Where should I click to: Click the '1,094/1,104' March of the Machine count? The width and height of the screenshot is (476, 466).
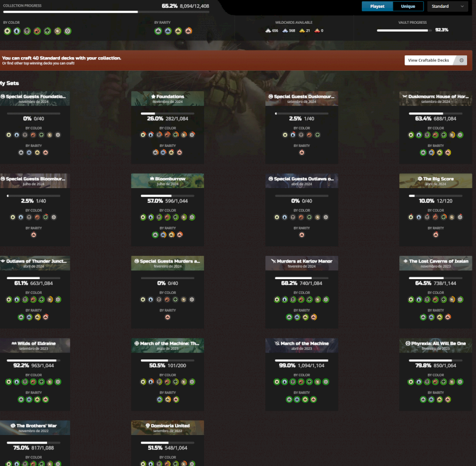(x=311, y=365)
